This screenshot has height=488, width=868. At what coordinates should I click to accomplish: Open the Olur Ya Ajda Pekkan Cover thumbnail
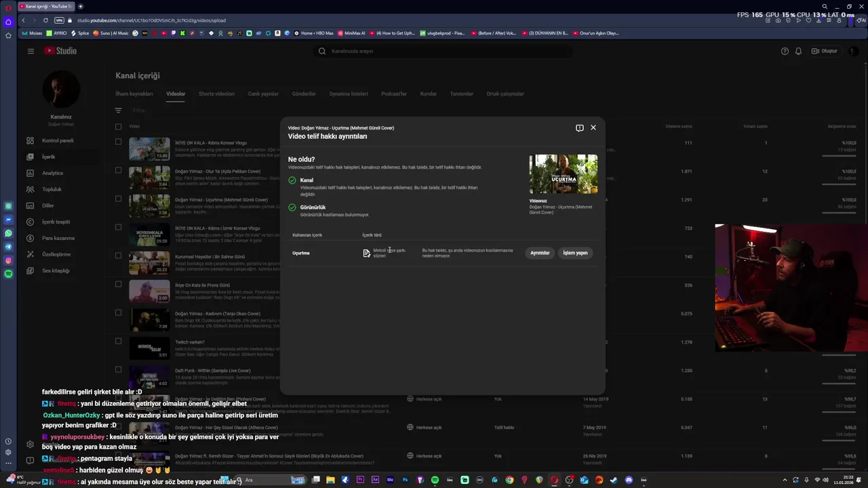point(149,178)
